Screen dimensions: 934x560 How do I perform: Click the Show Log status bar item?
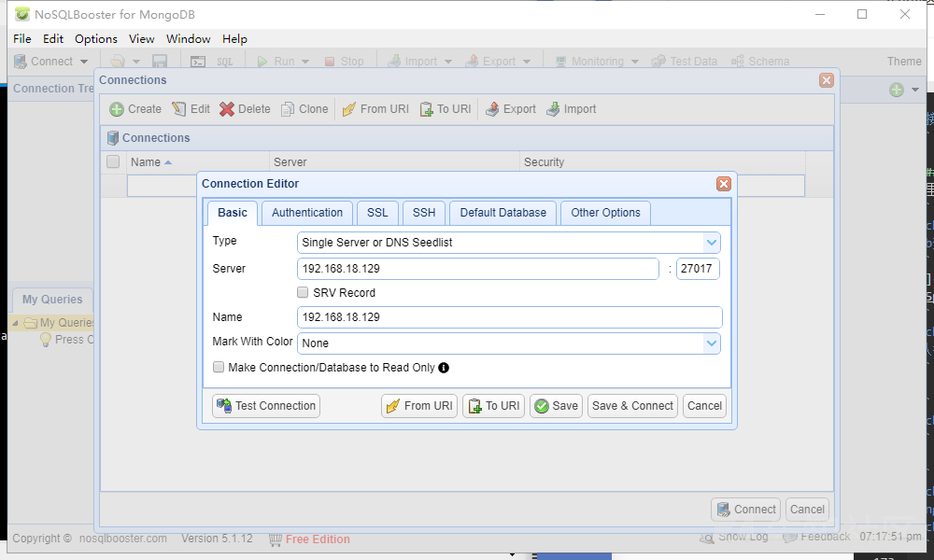coord(734,537)
